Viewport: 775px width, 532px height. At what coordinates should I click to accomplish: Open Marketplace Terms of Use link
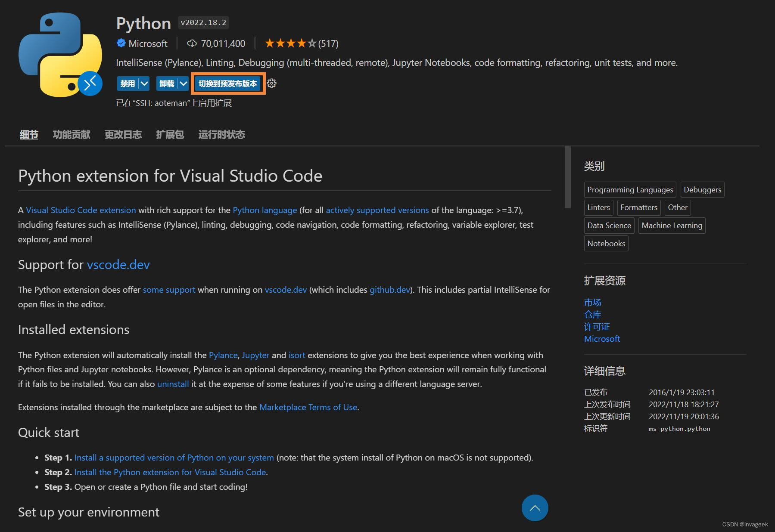[x=308, y=407]
